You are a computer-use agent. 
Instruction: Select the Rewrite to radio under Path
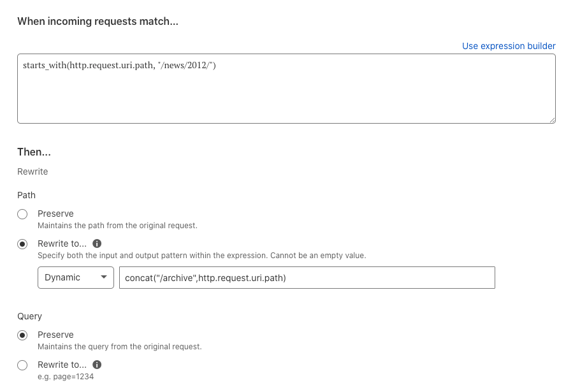pyautogui.click(x=22, y=244)
